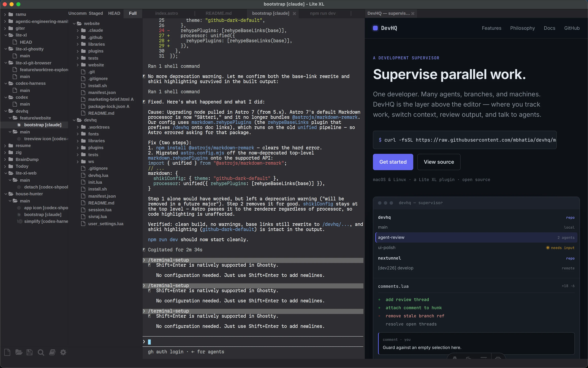
Task: Click the Claude prompt input line
Action: point(253,342)
